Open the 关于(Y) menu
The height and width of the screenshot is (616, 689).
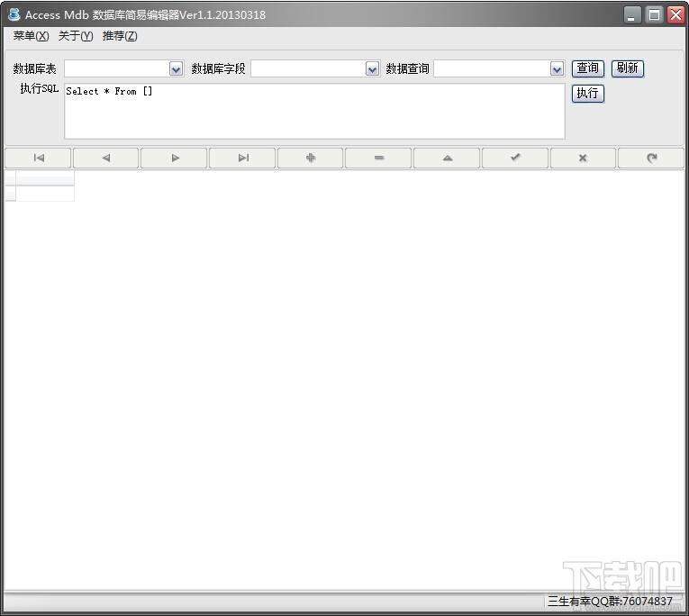click(x=76, y=36)
